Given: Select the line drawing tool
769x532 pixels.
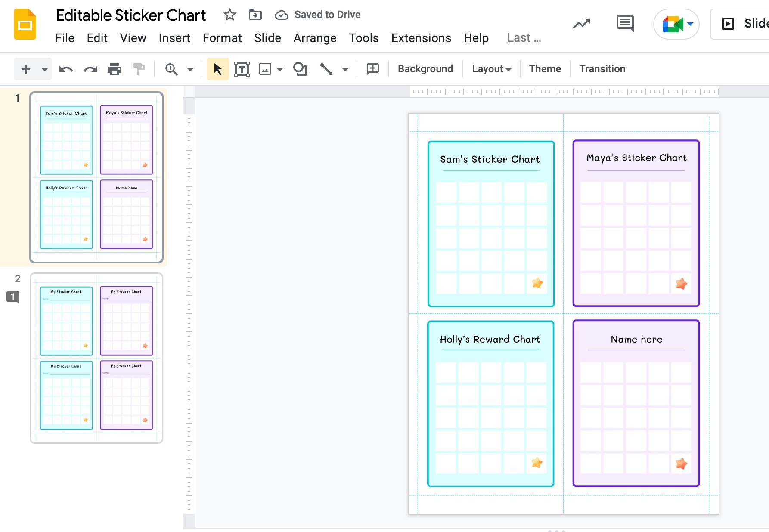Looking at the screenshot, I should 326,69.
